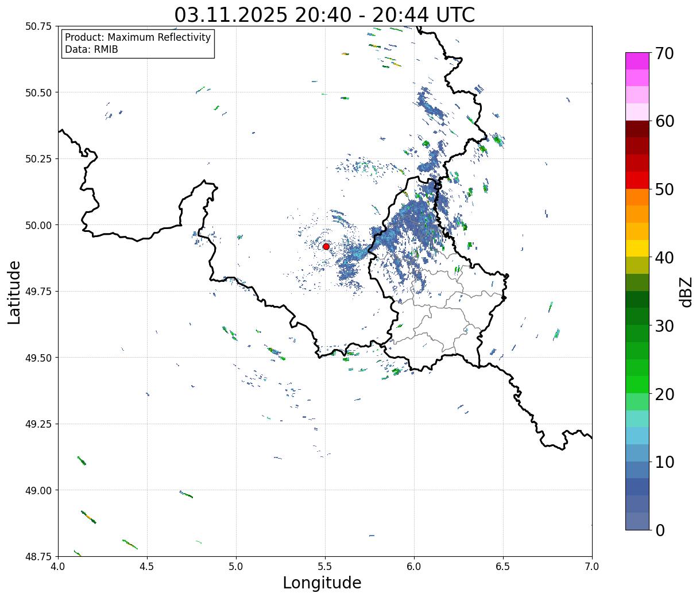The height and width of the screenshot is (597, 700).
Task: Click the latitude tick label 50.75
Action: [38, 26]
